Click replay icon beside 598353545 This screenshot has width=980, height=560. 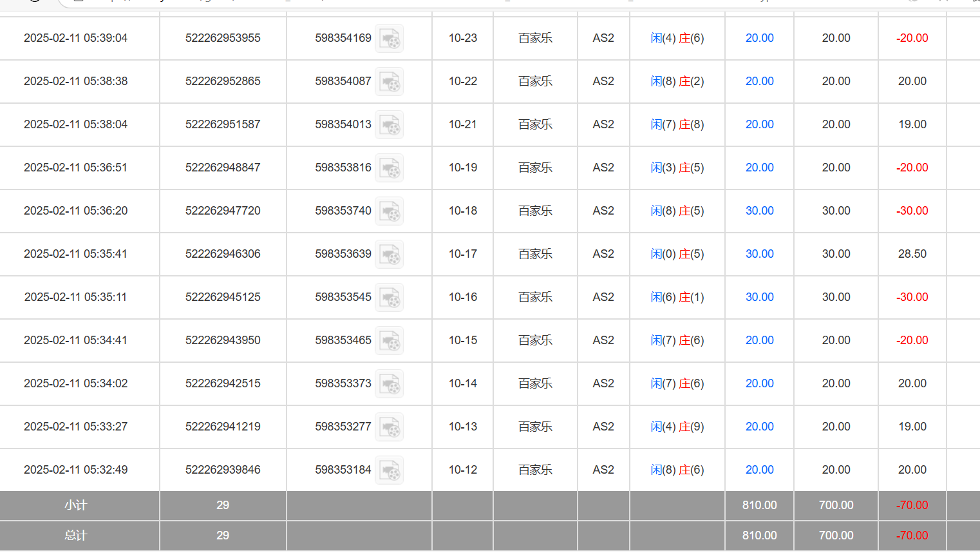click(x=389, y=298)
